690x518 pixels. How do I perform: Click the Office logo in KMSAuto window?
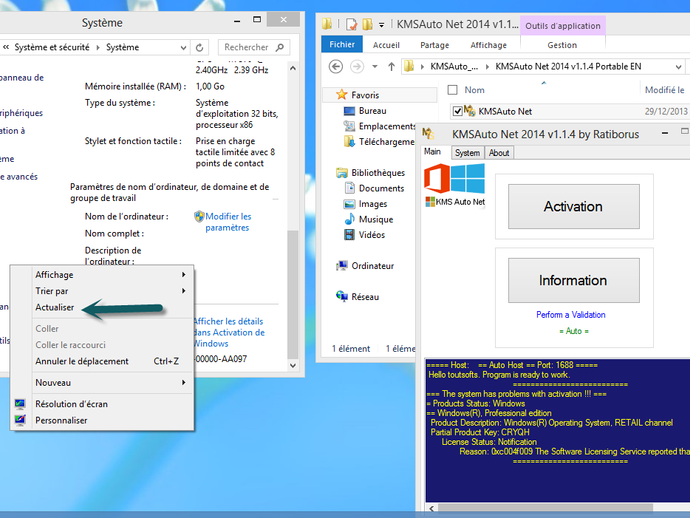[437, 178]
